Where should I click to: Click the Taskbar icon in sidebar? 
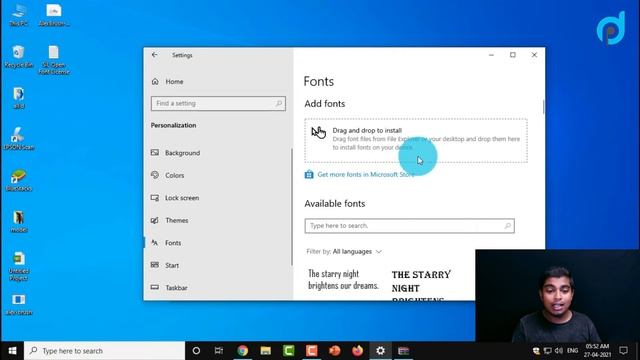pos(155,287)
